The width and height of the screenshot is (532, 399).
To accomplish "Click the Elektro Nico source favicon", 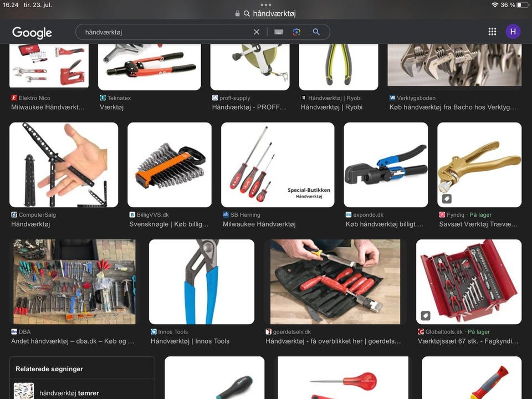I will [x=14, y=98].
